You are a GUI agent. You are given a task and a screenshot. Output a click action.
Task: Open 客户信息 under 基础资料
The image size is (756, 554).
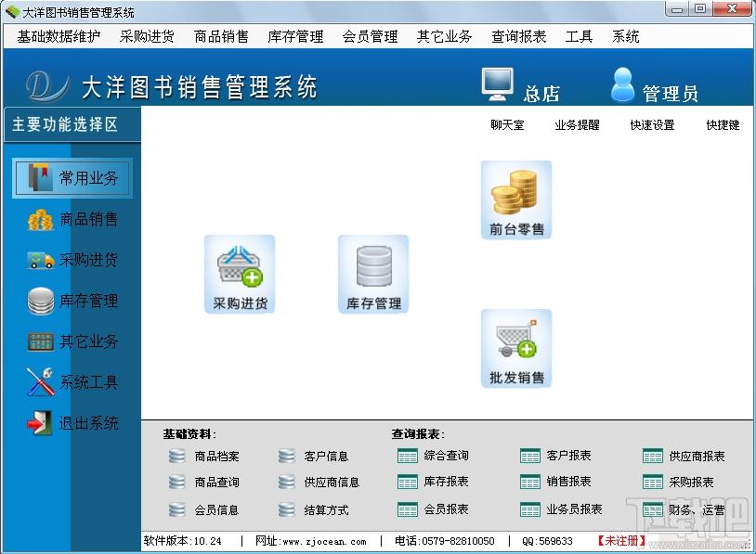[313, 457]
